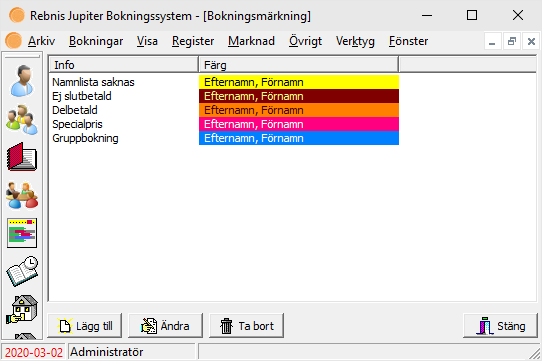Select the Specialpris row

[224, 124]
